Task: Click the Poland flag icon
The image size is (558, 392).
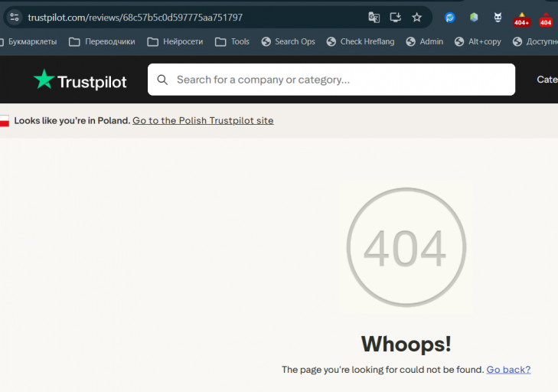Action: click(x=5, y=121)
